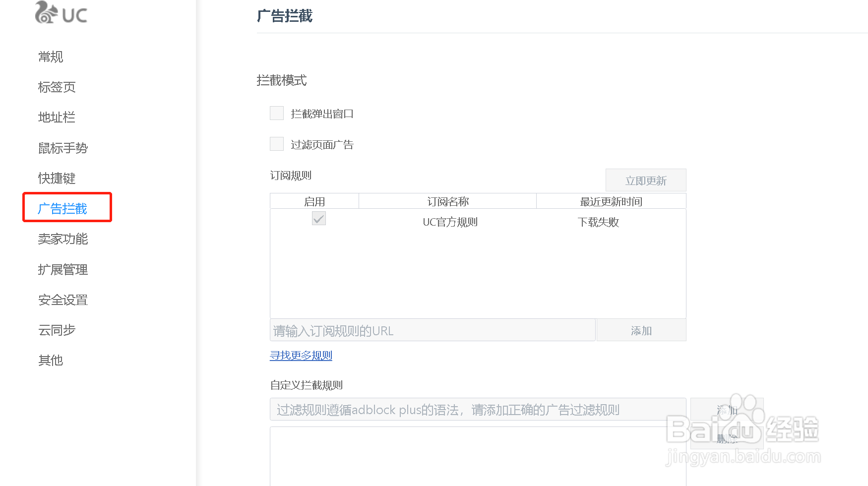Viewport: 868px width, 486px height.
Task: Click the 立即更新 button
Action: click(645, 180)
